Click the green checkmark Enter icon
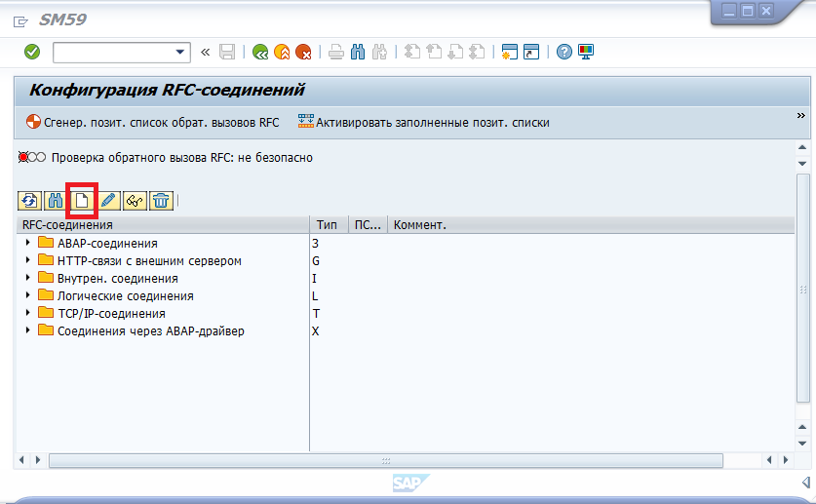The height and width of the screenshot is (504, 816). tap(32, 53)
